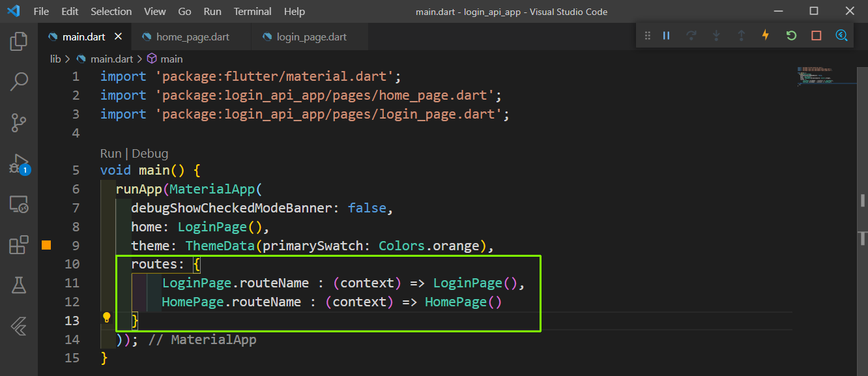Screen dimensions: 868x376
Task: Pause the debug session
Action: click(667, 36)
